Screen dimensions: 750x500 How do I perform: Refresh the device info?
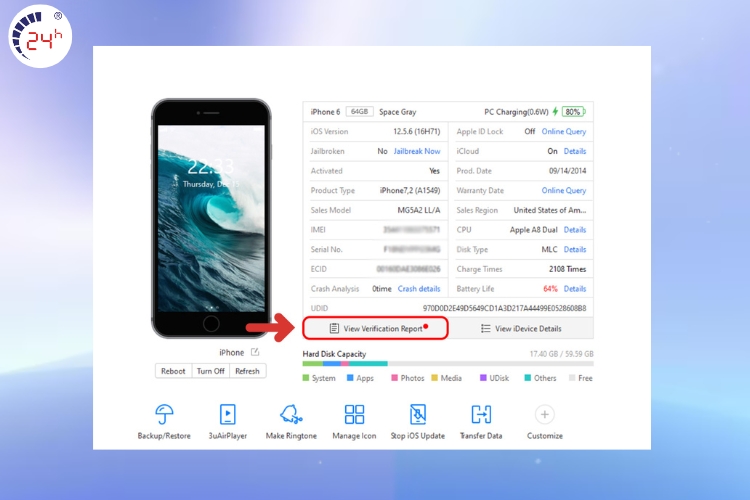coord(247,371)
